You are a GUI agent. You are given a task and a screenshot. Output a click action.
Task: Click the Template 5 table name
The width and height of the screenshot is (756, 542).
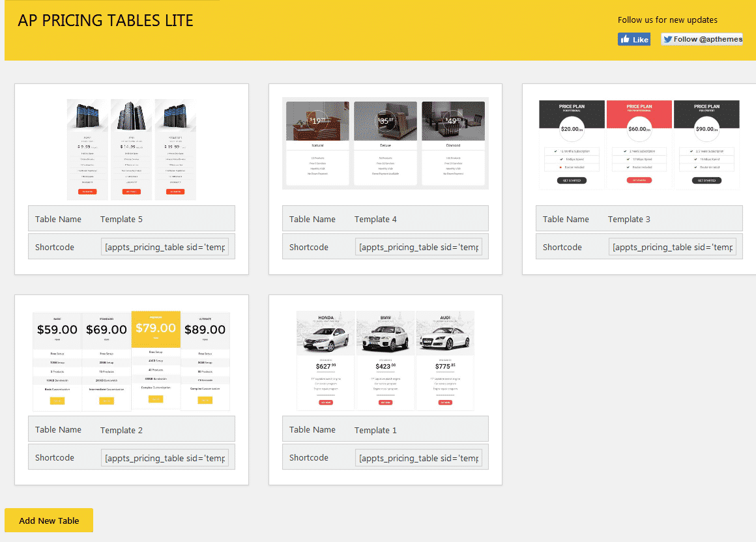(x=121, y=219)
